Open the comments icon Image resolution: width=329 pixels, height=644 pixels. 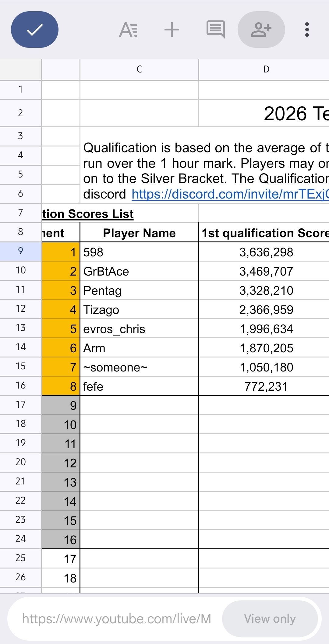pos(215,30)
